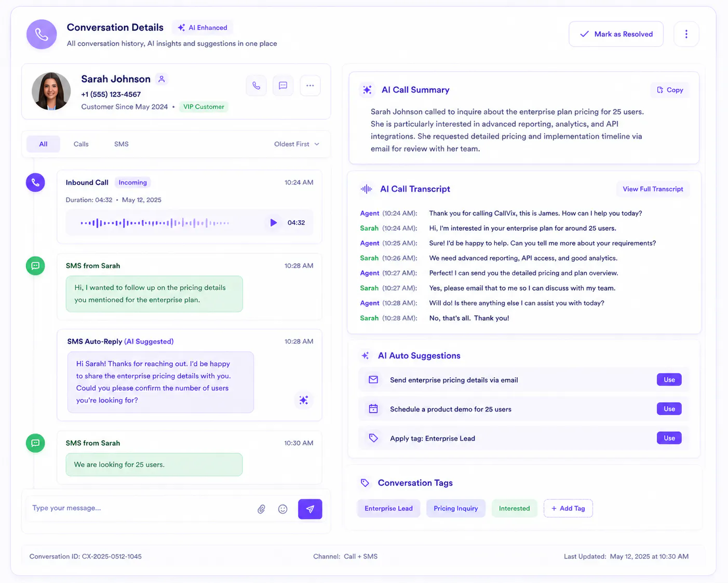Play the inbound call recording
Image resolution: width=728 pixels, height=583 pixels.
273,222
